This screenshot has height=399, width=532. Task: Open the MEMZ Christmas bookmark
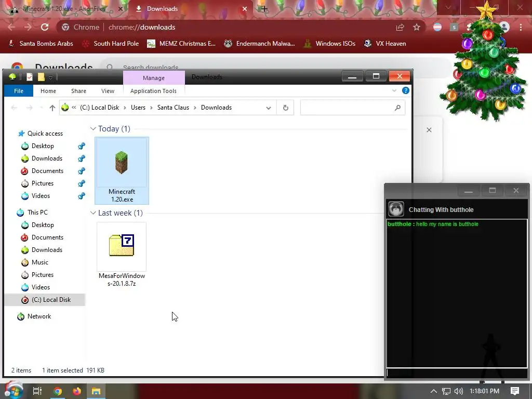pyautogui.click(x=181, y=44)
